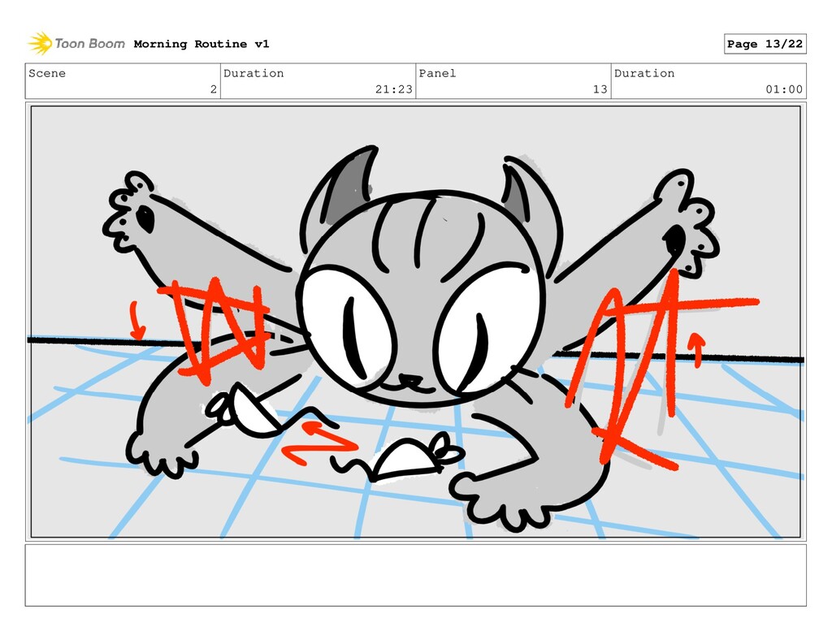
Task: Click the scene duration value '21:23'
Action: point(394,89)
